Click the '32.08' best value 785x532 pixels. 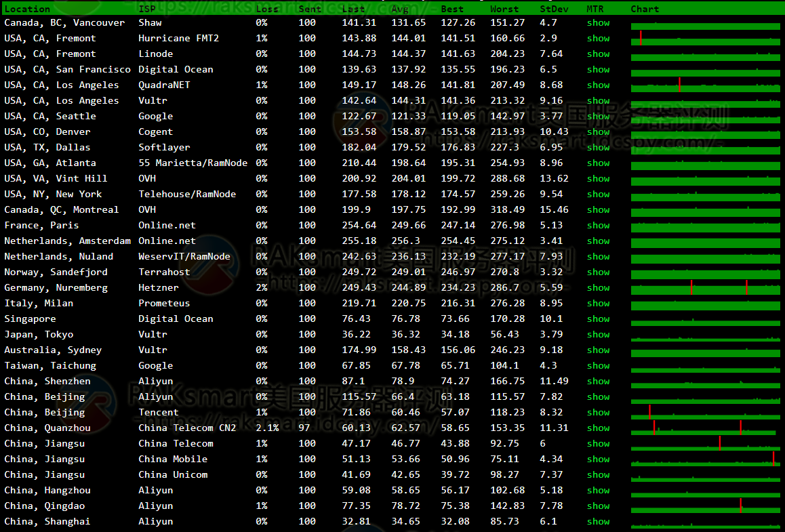point(455,521)
